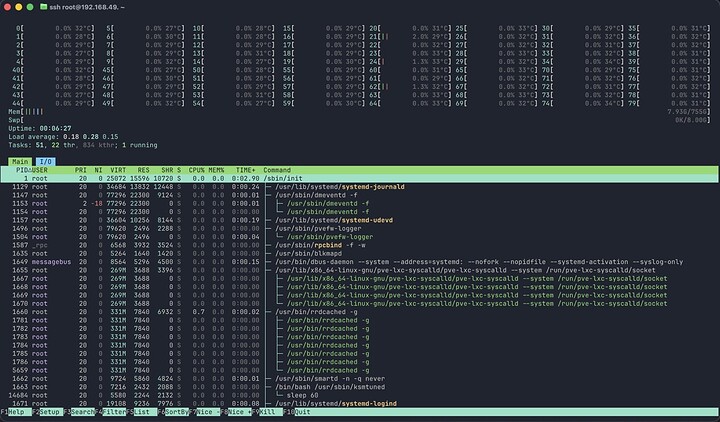Viewport: 720px width, 422px height.
Task: Open F6 SortBy menu
Action: [x=173, y=412]
